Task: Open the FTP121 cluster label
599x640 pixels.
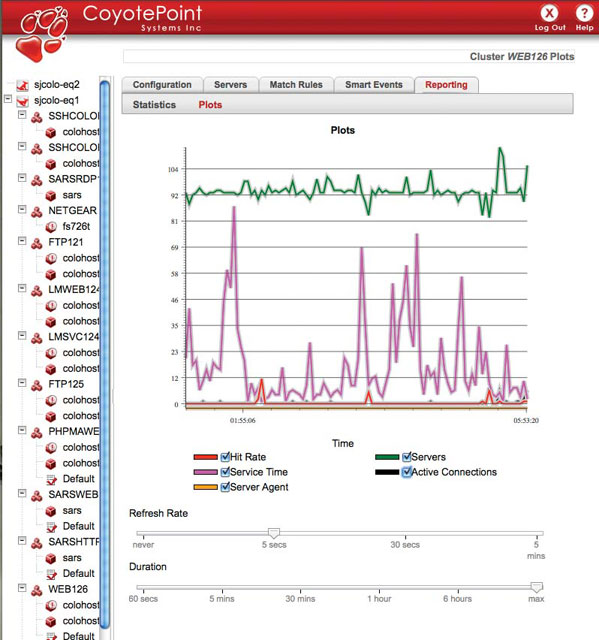Action: coord(66,242)
